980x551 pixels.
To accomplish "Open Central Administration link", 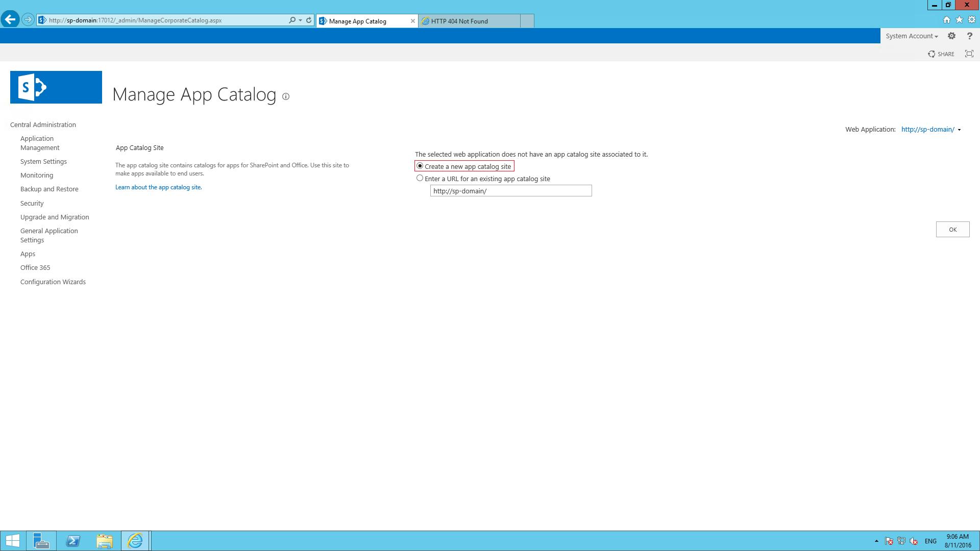I will (43, 124).
